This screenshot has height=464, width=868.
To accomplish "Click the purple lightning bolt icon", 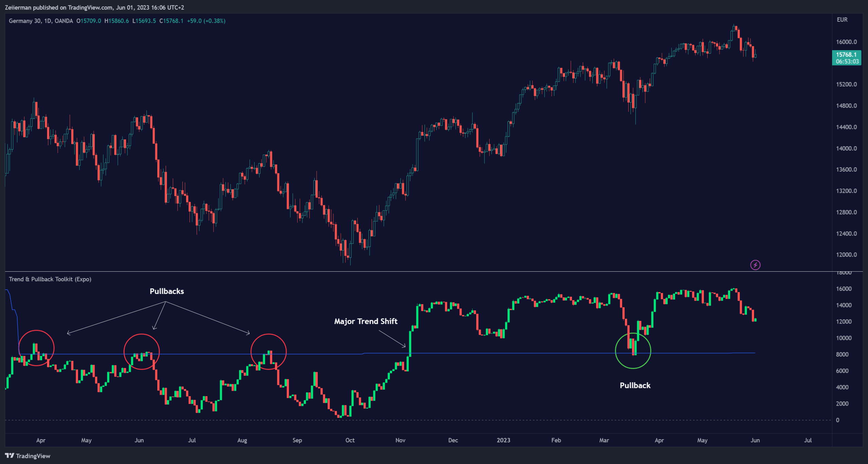I will [x=755, y=265].
